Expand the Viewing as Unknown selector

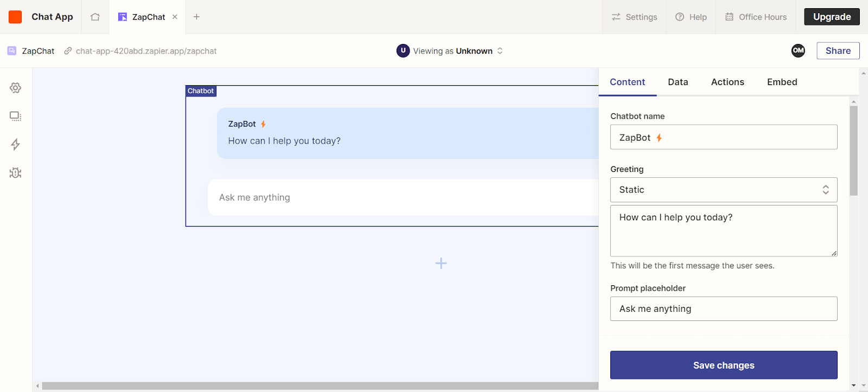click(x=450, y=50)
